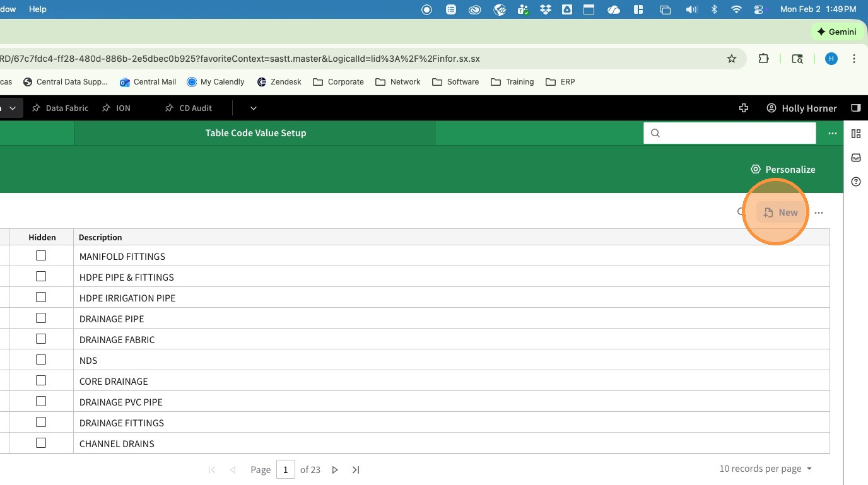868x485 pixels.
Task: Open the Network bookmarks folder
Action: 398,82
